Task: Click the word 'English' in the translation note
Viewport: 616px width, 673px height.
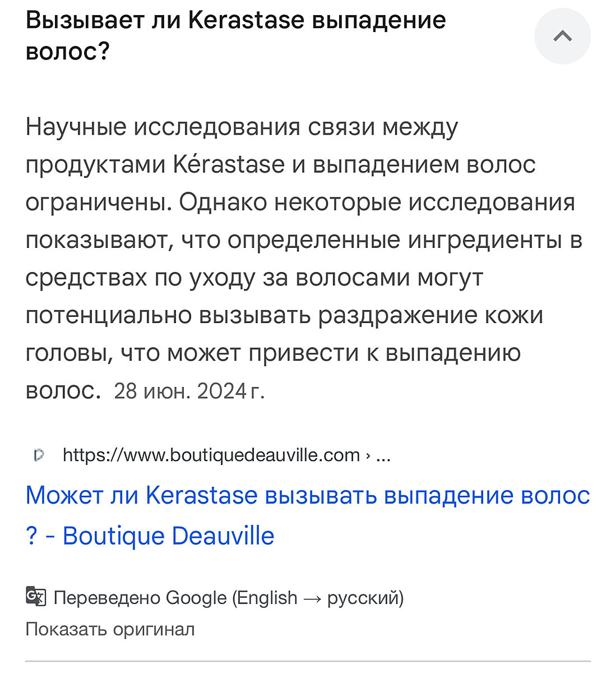Action: coord(267,598)
